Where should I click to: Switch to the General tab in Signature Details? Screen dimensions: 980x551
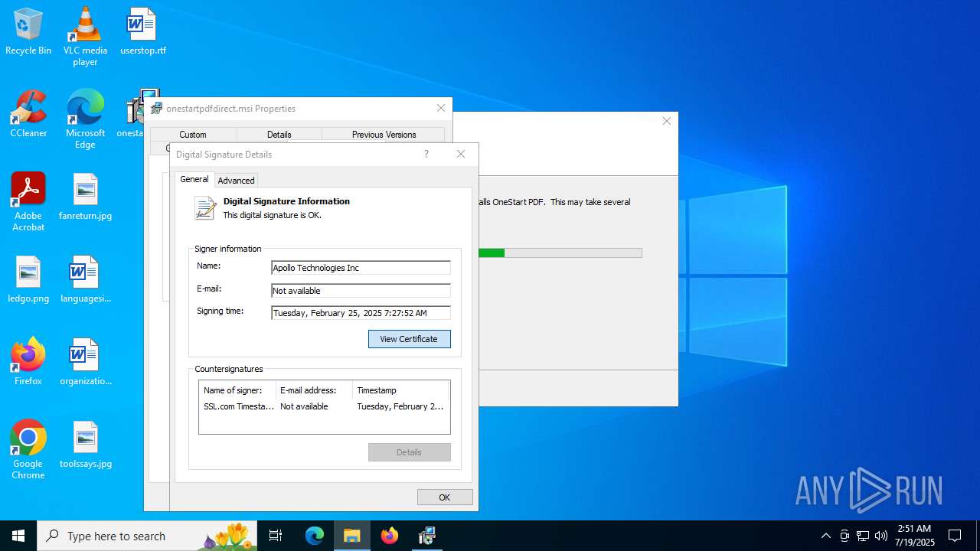click(x=194, y=179)
